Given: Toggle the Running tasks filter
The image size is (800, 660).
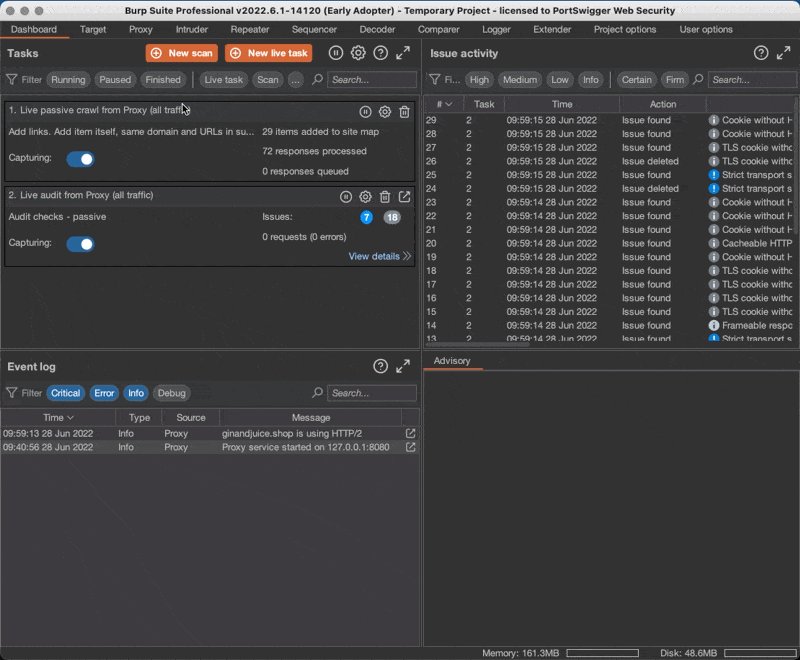Looking at the screenshot, I should tap(68, 80).
